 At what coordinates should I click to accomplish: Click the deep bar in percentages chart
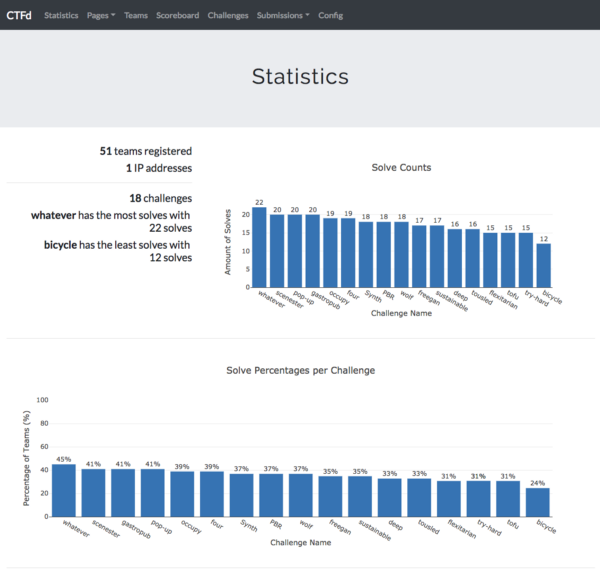pos(390,498)
